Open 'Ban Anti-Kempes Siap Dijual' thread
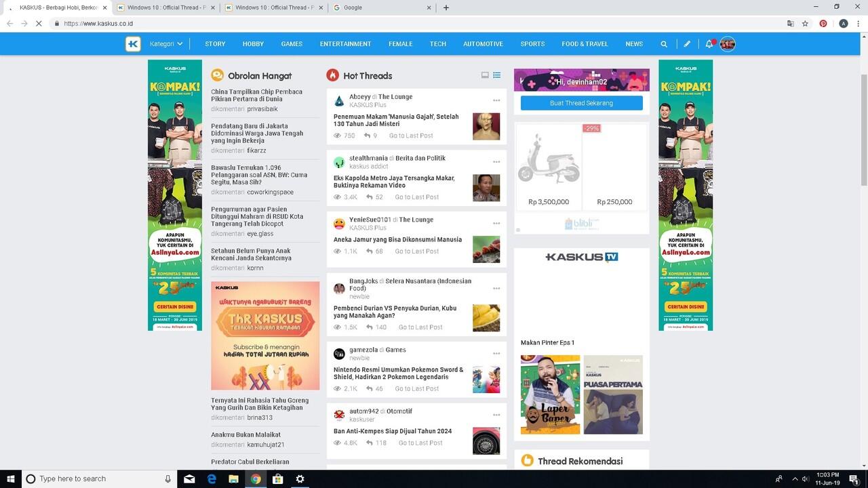This screenshot has width=868, height=488. (393, 431)
